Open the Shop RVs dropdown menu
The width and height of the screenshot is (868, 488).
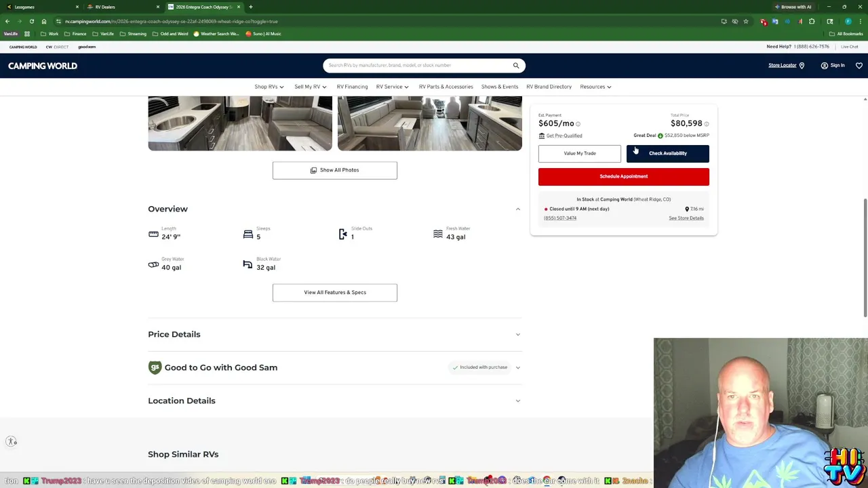tap(269, 87)
